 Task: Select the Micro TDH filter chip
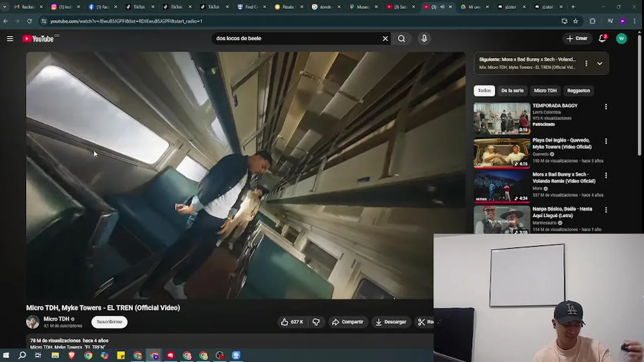click(x=545, y=90)
